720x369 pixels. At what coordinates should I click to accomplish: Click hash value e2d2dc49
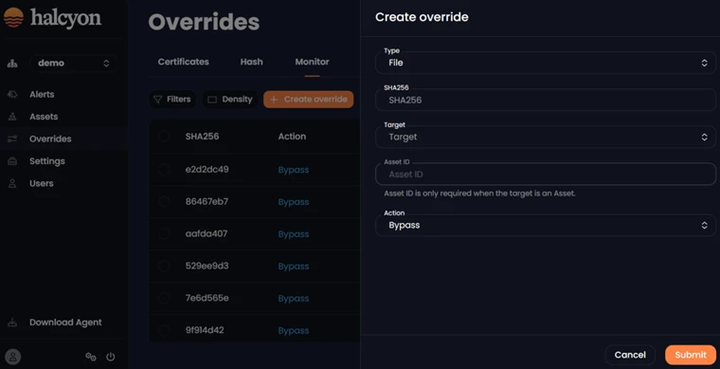coord(207,169)
